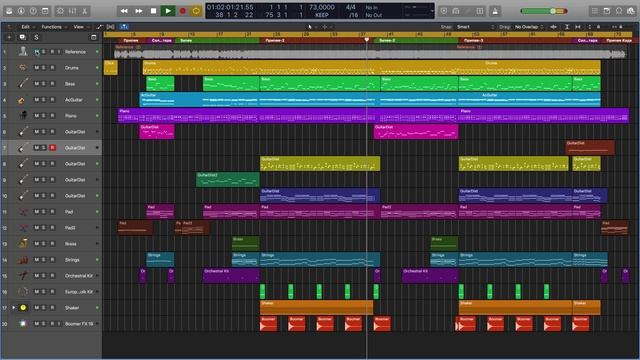640x360 pixels.
Task: Open the Toolbar toggle button
Action: (45, 11)
